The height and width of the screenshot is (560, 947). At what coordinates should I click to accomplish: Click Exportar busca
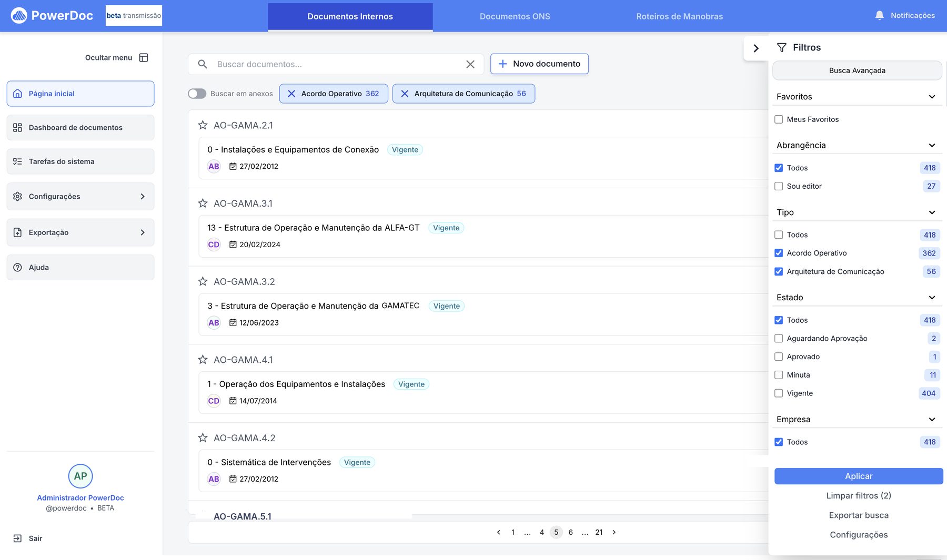click(859, 515)
